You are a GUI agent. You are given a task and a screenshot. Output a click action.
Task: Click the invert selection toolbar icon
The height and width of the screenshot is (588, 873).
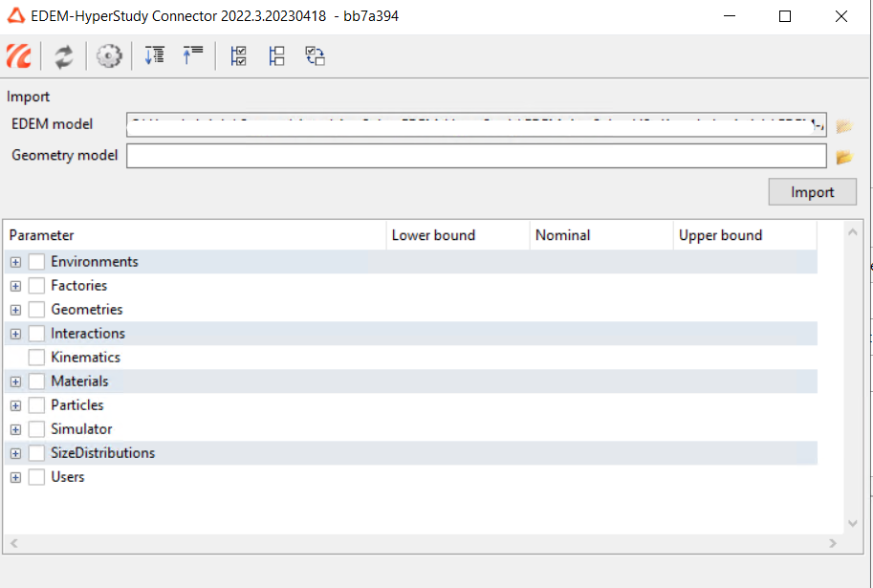[316, 55]
